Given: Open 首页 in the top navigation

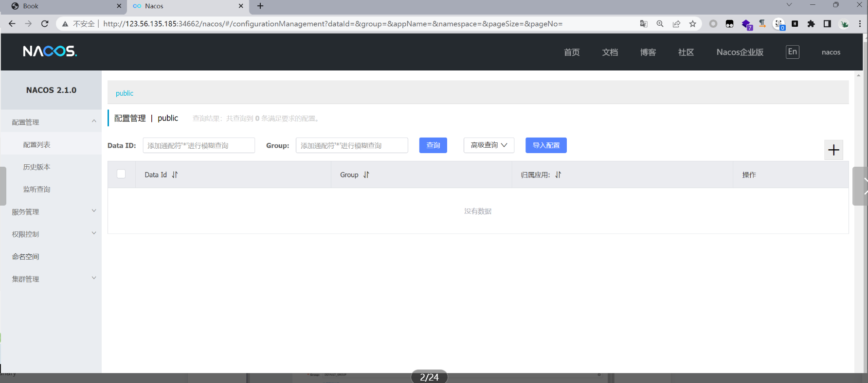Looking at the screenshot, I should 572,52.
